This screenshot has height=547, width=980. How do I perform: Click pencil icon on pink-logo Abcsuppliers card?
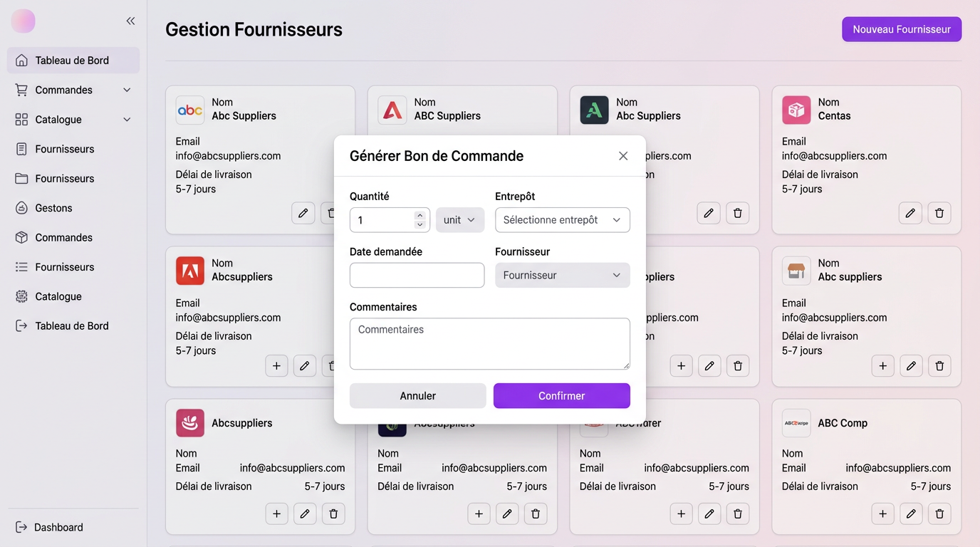(x=305, y=514)
